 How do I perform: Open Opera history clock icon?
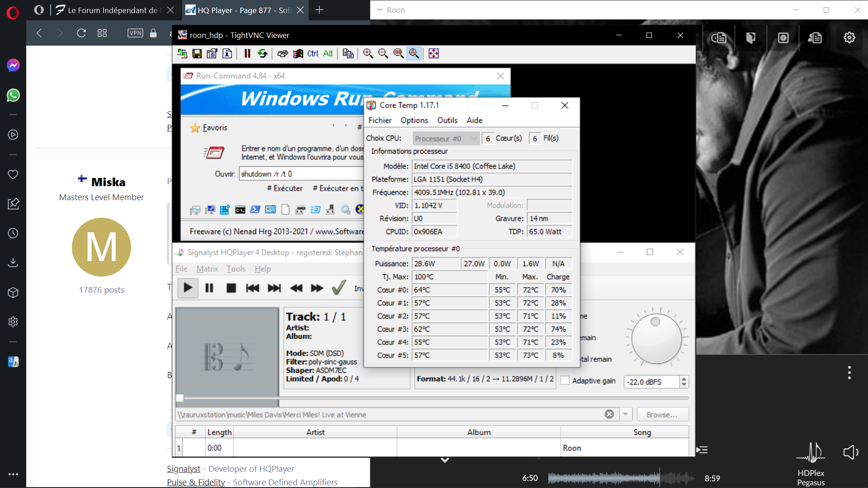13,233
